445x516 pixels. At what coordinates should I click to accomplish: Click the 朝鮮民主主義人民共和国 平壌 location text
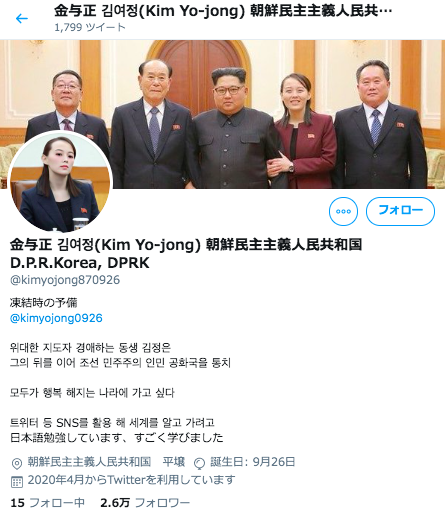(106, 462)
